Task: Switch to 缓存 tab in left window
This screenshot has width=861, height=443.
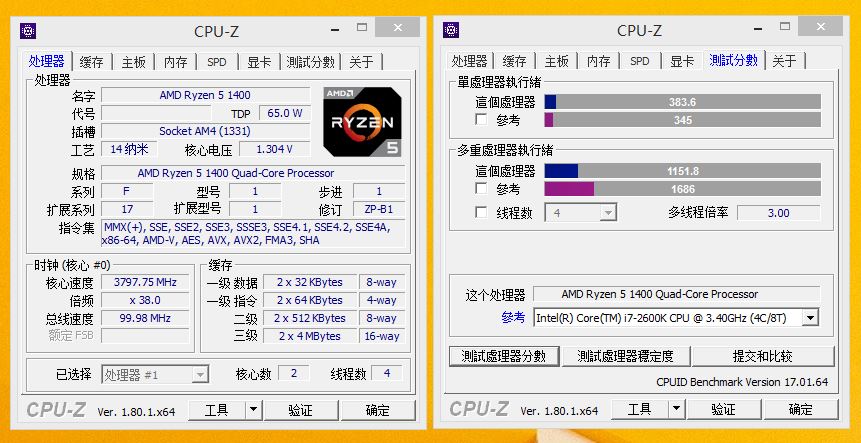Action: tap(91, 62)
